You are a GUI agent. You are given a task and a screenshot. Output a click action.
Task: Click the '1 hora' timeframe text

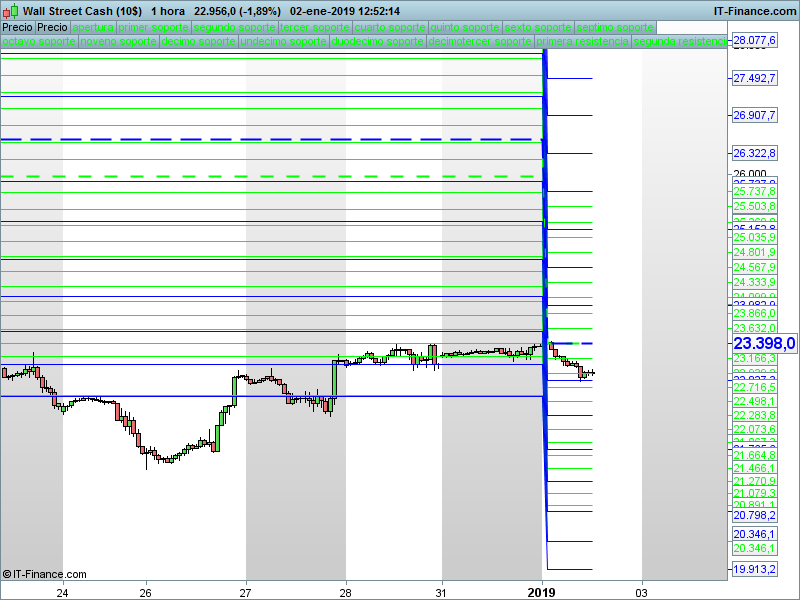168,11
